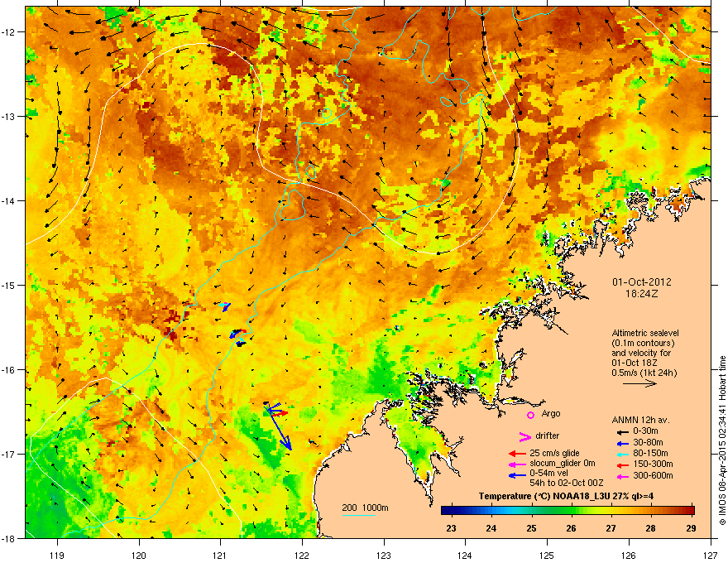Image resolution: width=728 pixels, height=563 pixels.
Task: Click the cyan line under '200 1000m'
Action: click(x=359, y=515)
